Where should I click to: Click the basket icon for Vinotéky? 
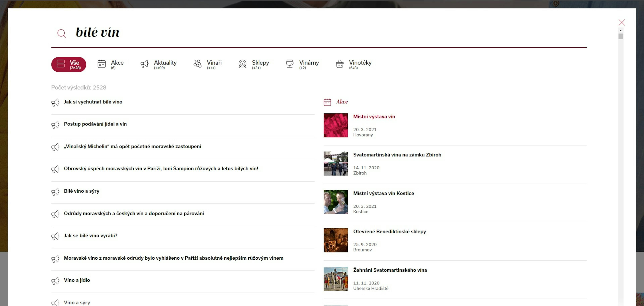pos(339,64)
